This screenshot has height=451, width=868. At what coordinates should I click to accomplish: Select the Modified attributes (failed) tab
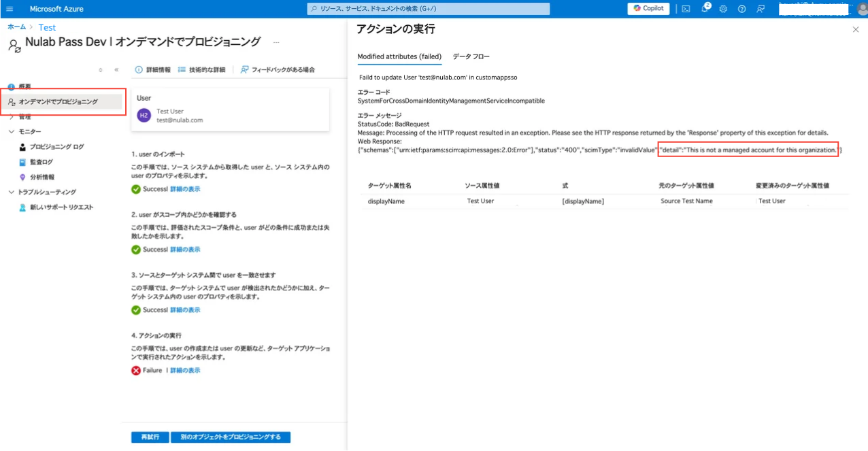[399, 56]
